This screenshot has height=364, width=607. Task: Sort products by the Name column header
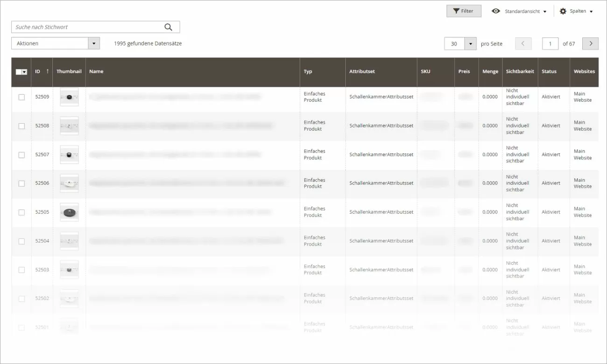(x=96, y=71)
